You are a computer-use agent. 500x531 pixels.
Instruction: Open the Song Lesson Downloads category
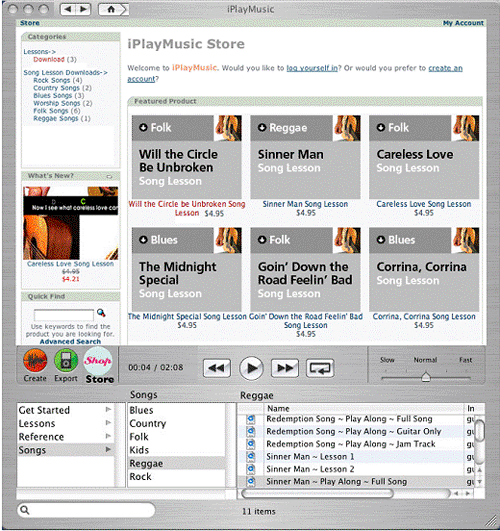click(65, 72)
